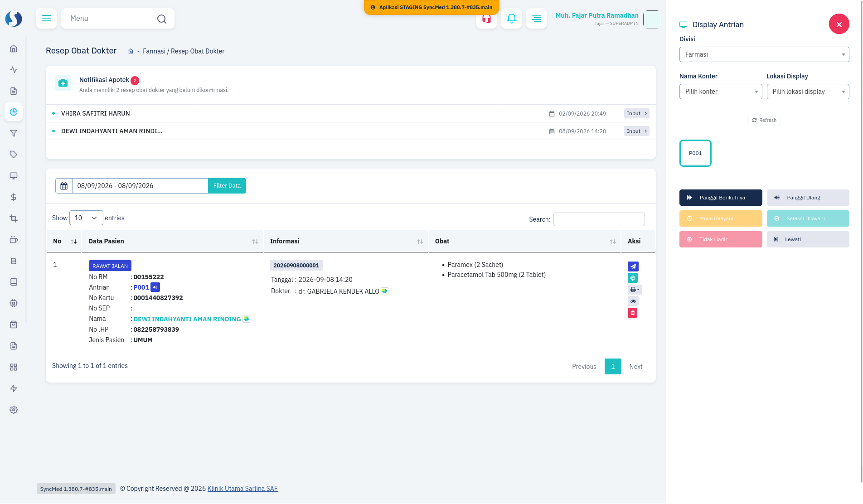Sort by Data Pasien column
The width and height of the screenshot is (863, 504).
pyautogui.click(x=172, y=241)
